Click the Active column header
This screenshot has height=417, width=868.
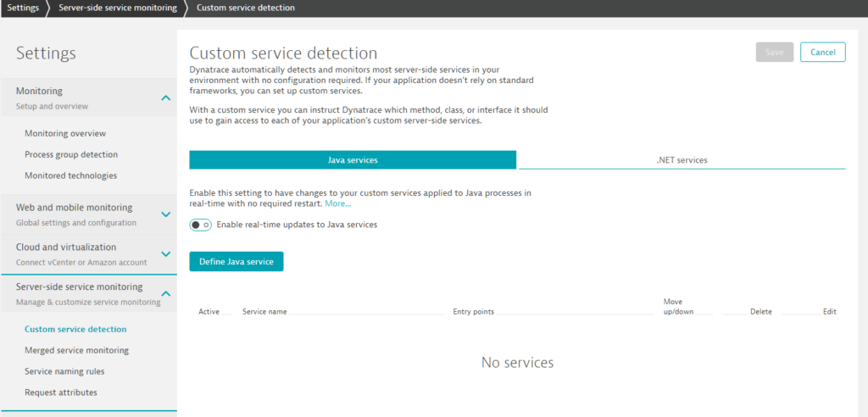[x=209, y=312]
